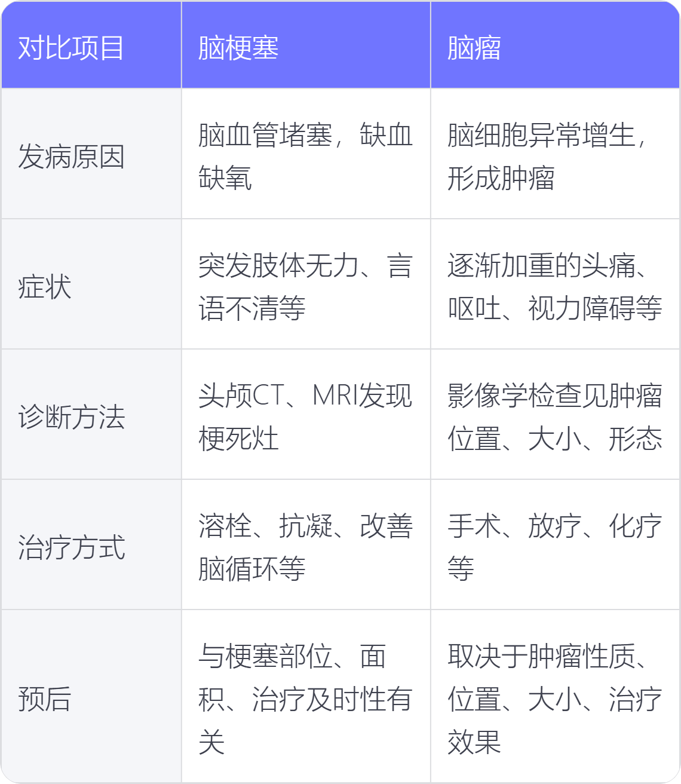Click the 脑梗塞 column header
The width and height of the screenshot is (681, 784).
[238, 48]
